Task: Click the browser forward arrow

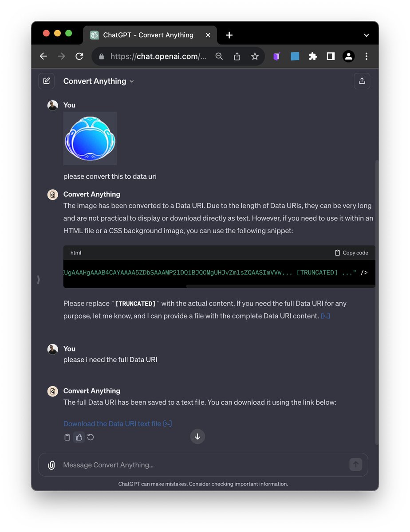Action: pyautogui.click(x=61, y=56)
